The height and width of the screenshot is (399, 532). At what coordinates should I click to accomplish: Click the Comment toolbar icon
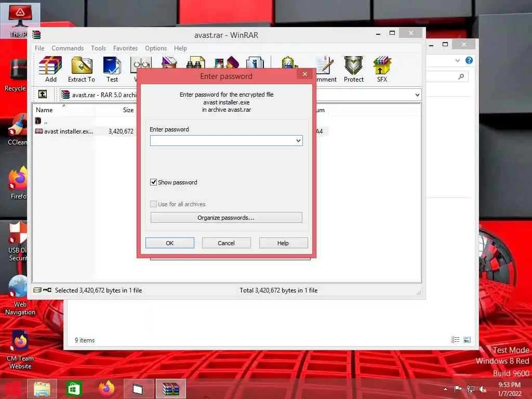[325, 69]
